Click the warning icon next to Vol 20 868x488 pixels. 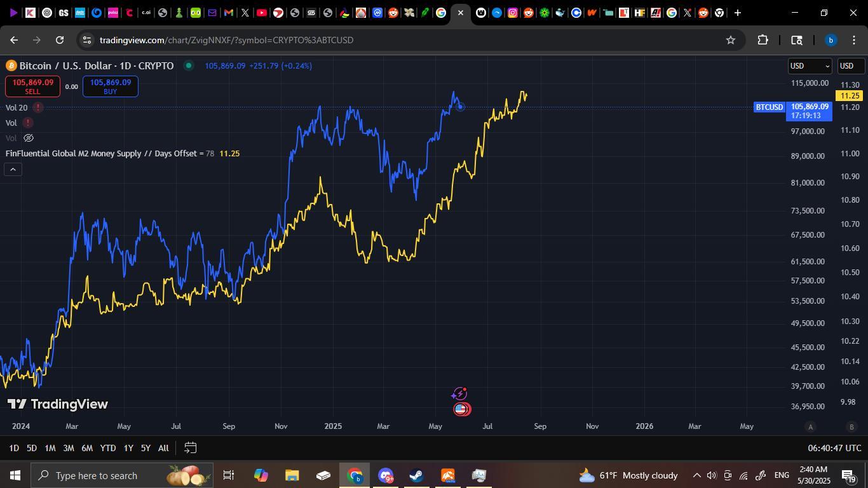coord(37,107)
